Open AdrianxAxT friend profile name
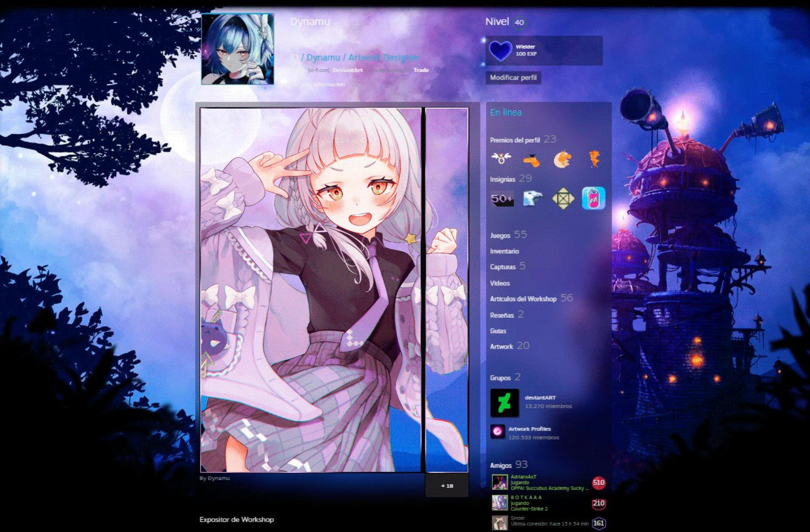 pos(524,477)
